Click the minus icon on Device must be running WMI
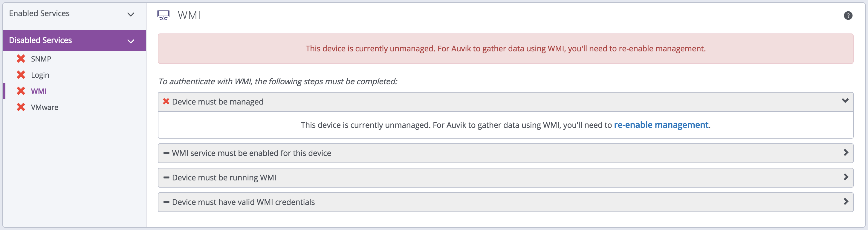The height and width of the screenshot is (230, 868). (166, 177)
